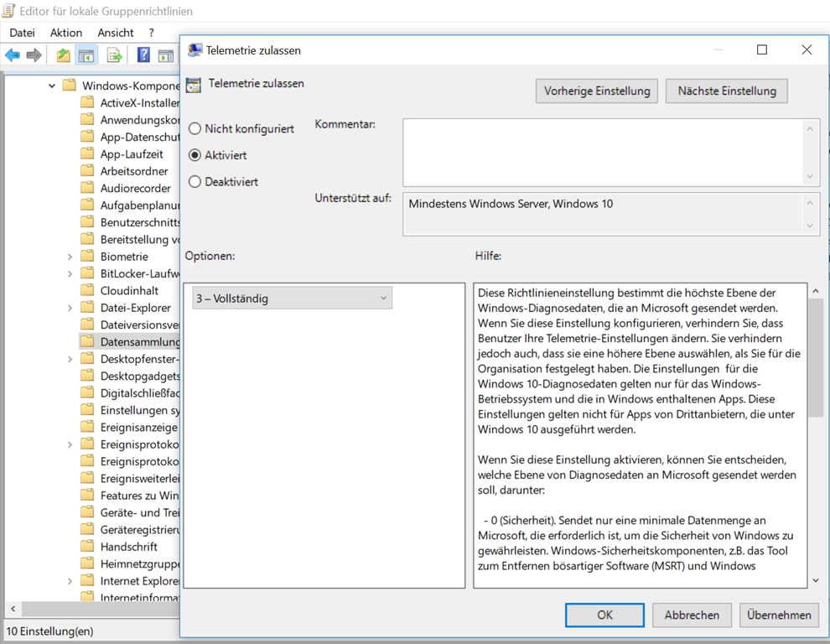This screenshot has height=644, width=830.
Task: Open the Ansicht menu
Action: pos(116,33)
